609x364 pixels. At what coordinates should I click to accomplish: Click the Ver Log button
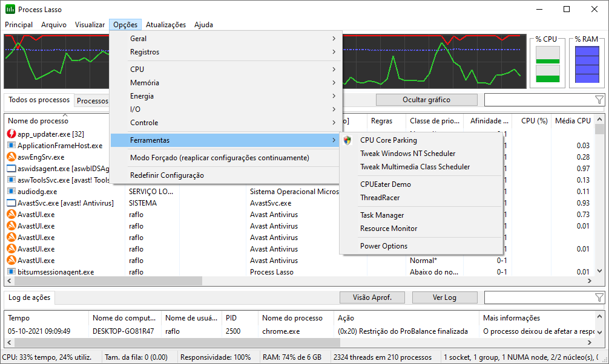(x=444, y=297)
